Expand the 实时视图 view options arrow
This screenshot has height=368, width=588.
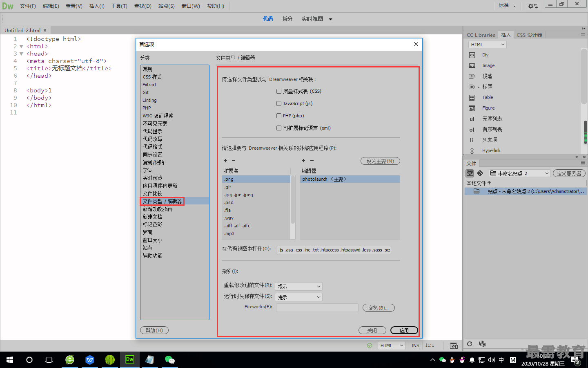pyautogui.click(x=330, y=19)
